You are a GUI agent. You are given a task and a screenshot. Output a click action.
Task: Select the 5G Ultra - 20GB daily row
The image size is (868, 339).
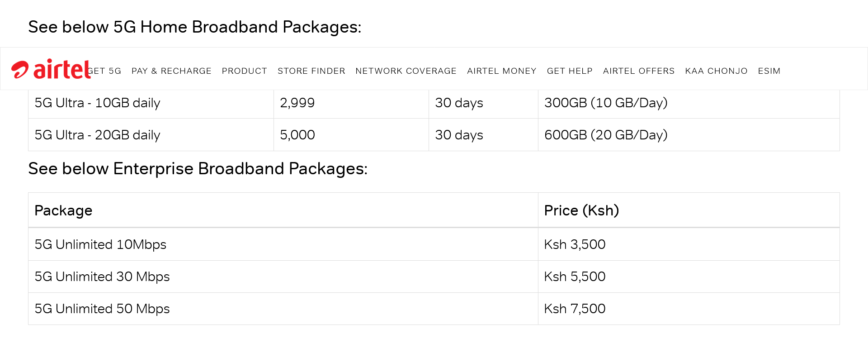[x=97, y=135]
